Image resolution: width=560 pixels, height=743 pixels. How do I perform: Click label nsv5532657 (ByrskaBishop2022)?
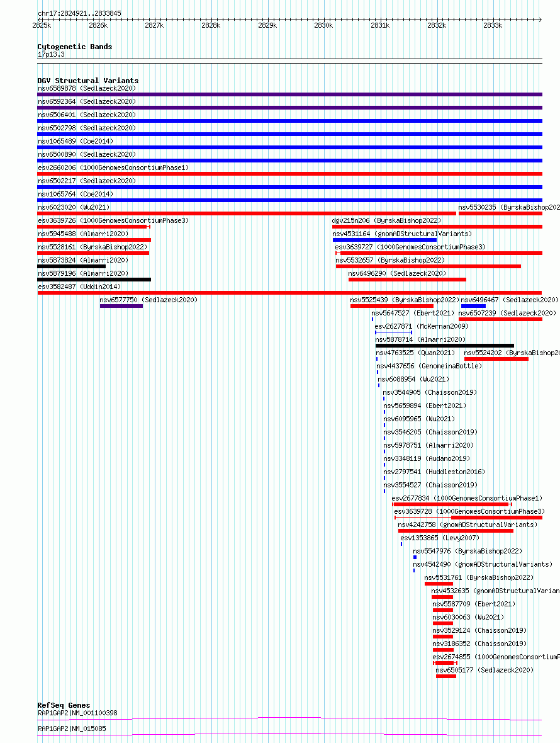tap(390, 261)
